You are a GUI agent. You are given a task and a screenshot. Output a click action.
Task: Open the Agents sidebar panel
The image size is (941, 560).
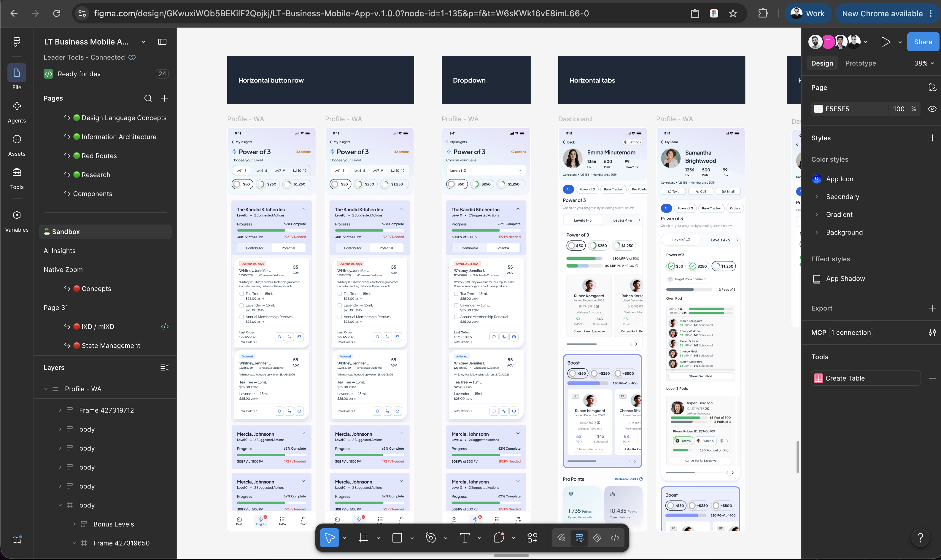tap(17, 112)
